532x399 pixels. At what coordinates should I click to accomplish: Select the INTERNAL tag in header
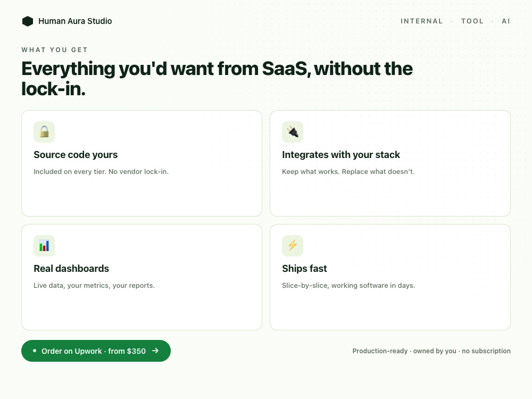[x=421, y=21]
